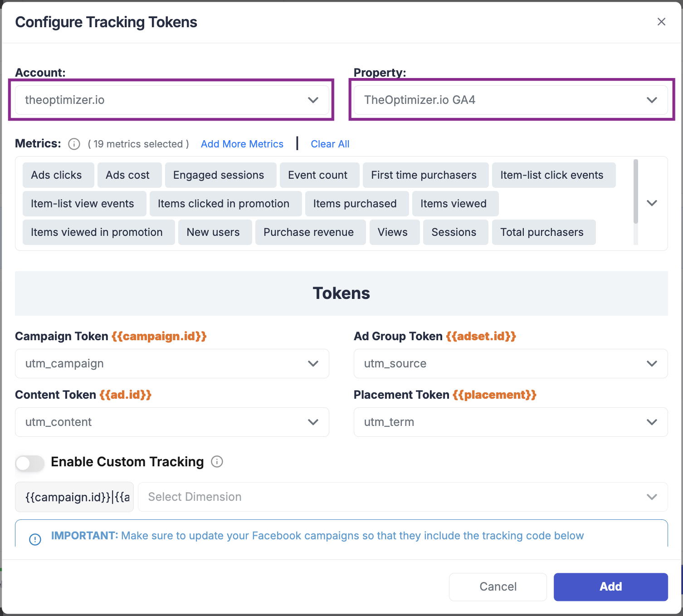Screen dimensions: 683x616
Task: Expand the metrics list chevron
Action: [652, 203]
